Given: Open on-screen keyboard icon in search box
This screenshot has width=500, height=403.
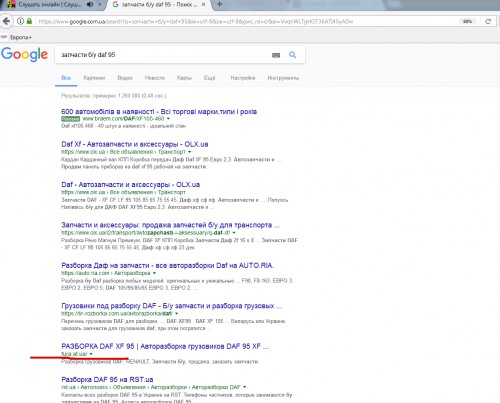Looking at the screenshot, I should pyautogui.click(x=276, y=55).
